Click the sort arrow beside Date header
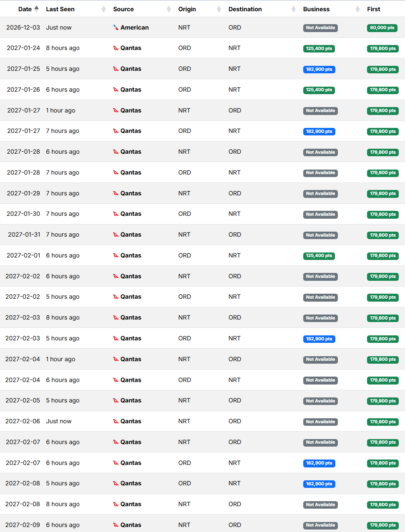Image resolution: width=405 pixels, height=532 pixels. point(37,9)
